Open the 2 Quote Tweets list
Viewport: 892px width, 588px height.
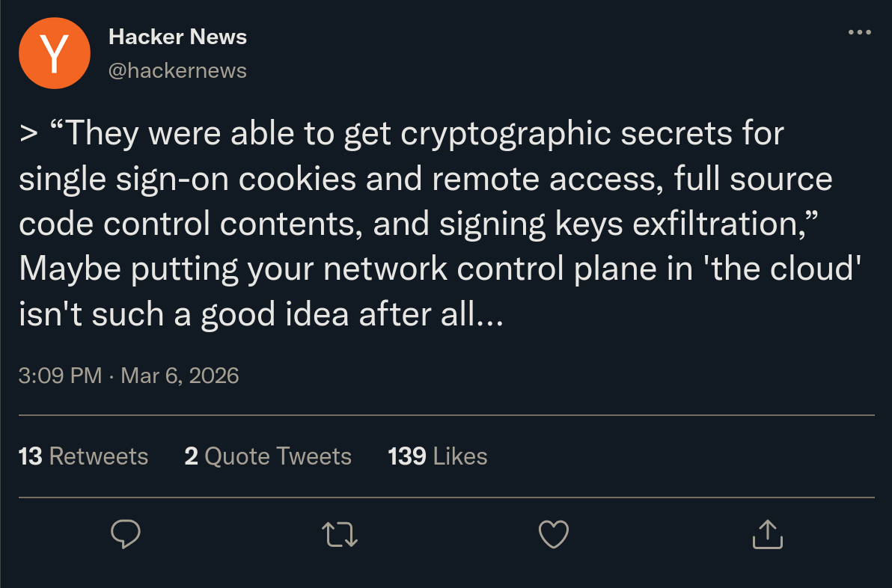268,456
